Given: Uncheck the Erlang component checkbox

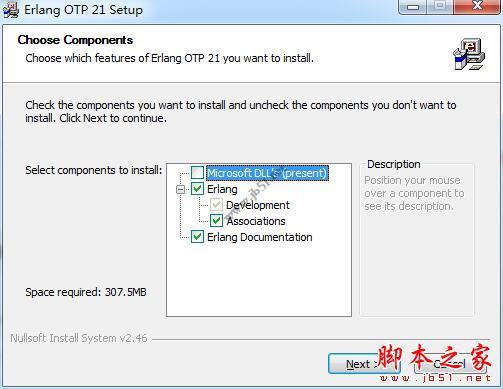Looking at the screenshot, I should click(197, 189).
